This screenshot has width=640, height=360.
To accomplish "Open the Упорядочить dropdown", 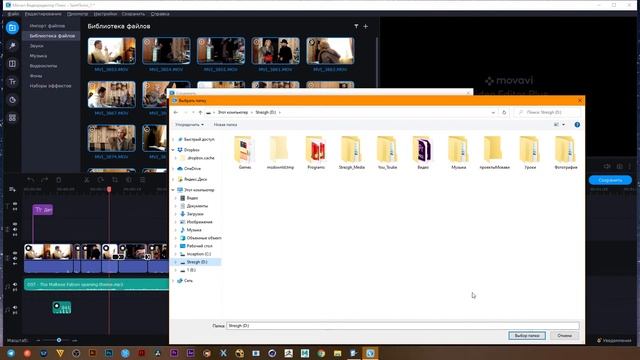I will [189, 124].
